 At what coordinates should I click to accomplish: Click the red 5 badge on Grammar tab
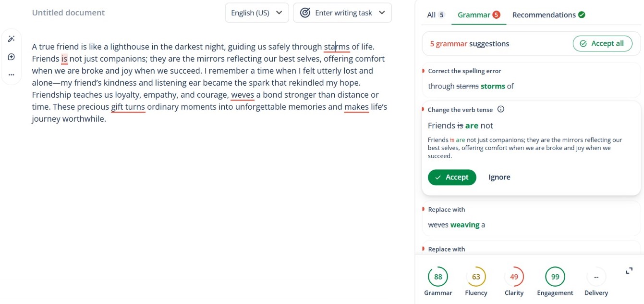click(x=496, y=15)
